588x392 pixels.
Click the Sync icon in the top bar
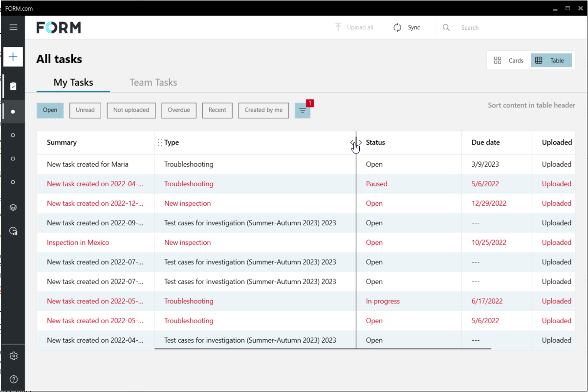397,27
